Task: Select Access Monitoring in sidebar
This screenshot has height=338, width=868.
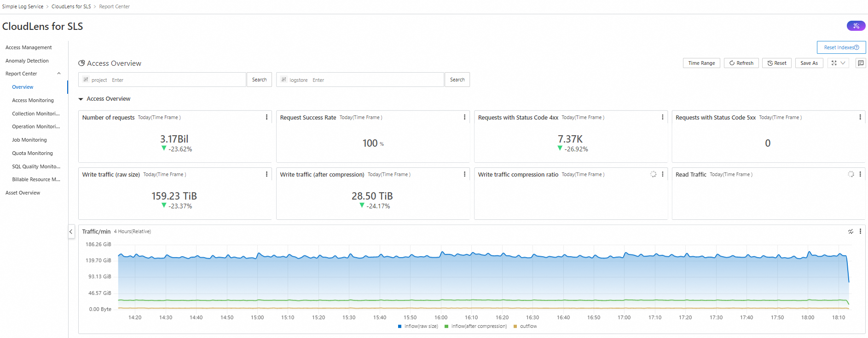Action: click(x=33, y=100)
